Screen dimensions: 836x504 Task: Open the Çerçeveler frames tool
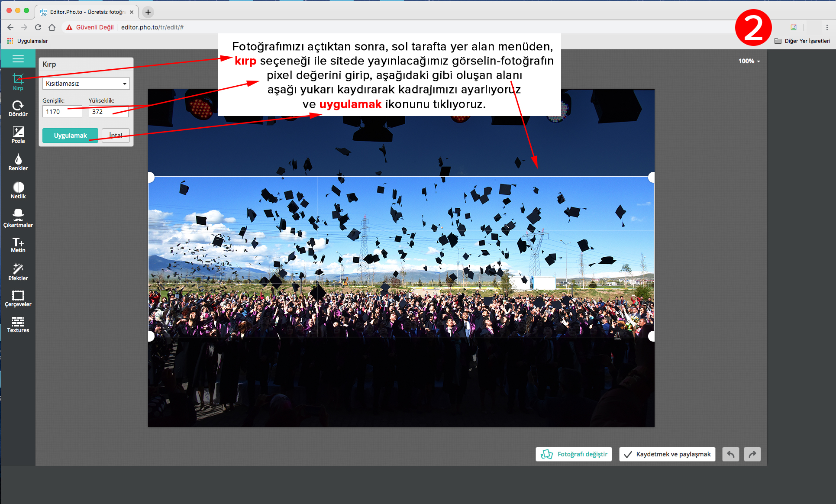click(18, 298)
